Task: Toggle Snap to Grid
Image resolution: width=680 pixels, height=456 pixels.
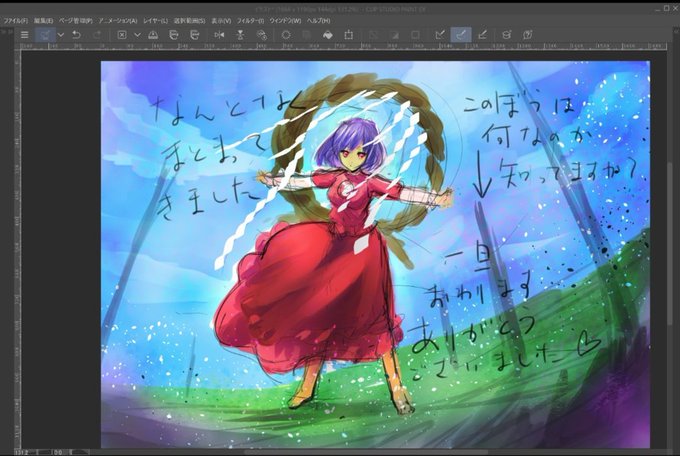Action: (482, 35)
